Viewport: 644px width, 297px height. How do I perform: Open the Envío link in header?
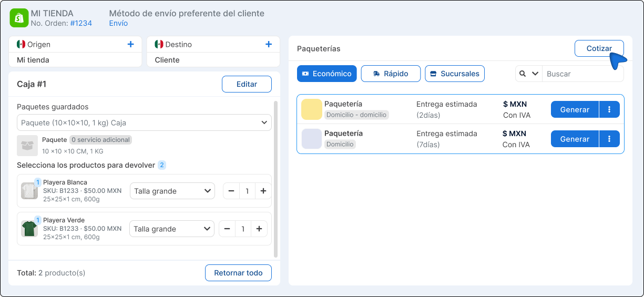(x=118, y=23)
